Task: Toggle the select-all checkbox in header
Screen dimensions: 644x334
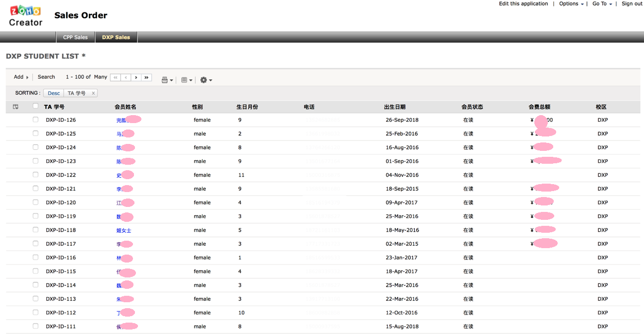Action: (x=35, y=106)
